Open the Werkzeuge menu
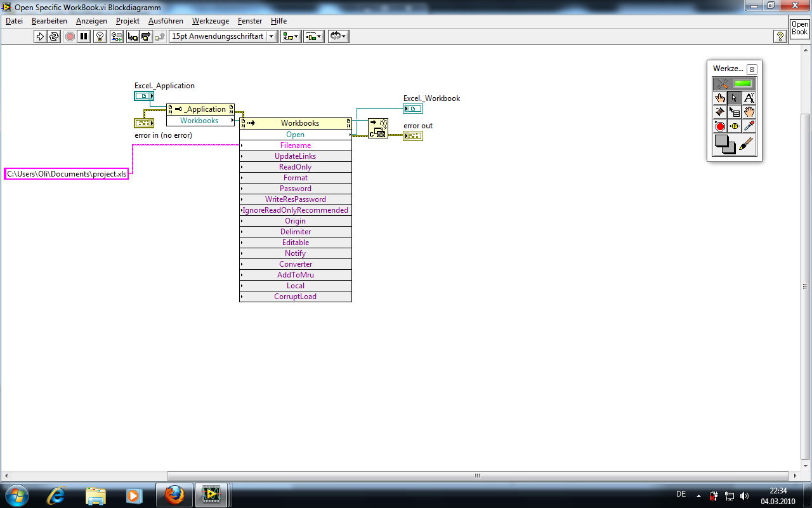 pos(211,21)
